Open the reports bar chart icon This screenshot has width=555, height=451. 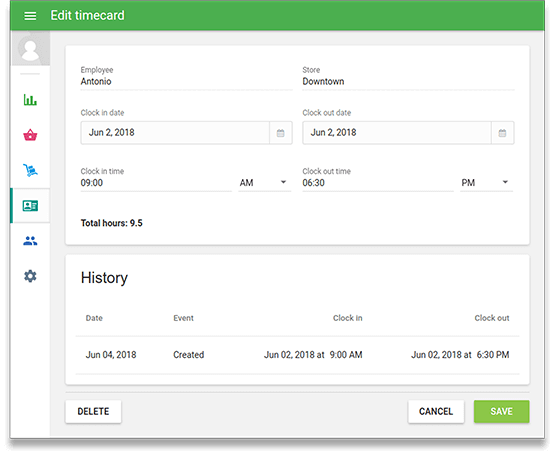pos(30,100)
